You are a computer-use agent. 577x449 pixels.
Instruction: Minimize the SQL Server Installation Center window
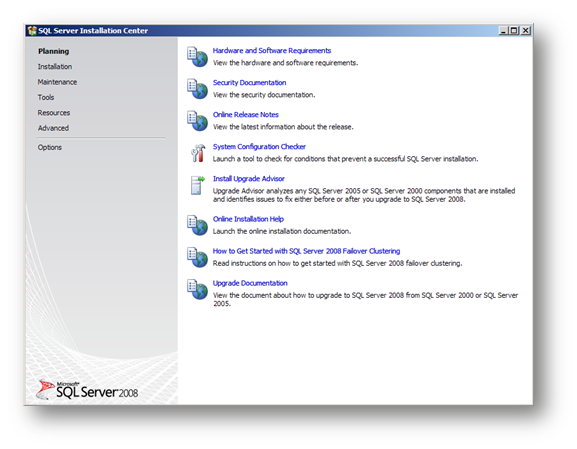503,31
